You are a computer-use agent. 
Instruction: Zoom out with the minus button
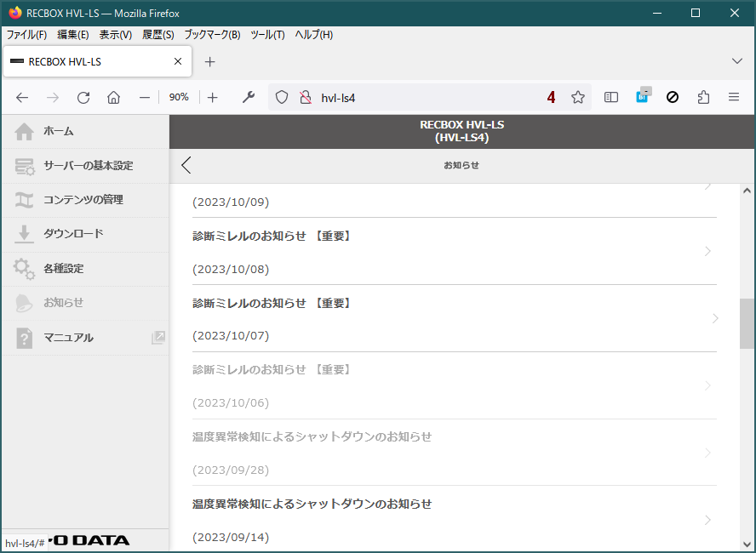[145, 98]
